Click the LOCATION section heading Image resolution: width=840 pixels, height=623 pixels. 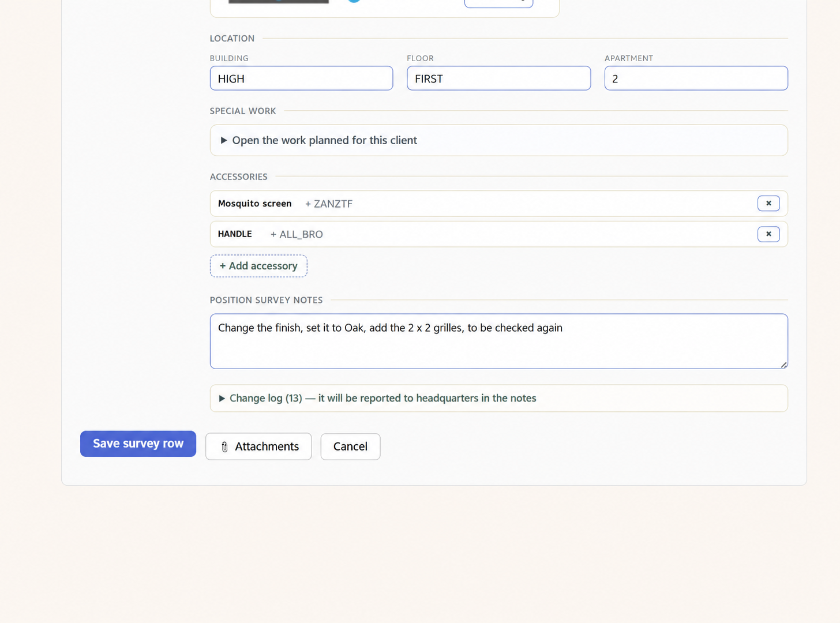coord(232,39)
